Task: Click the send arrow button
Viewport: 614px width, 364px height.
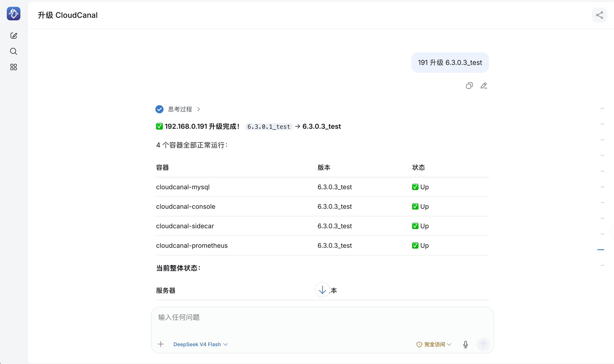Action: click(x=483, y=344)
